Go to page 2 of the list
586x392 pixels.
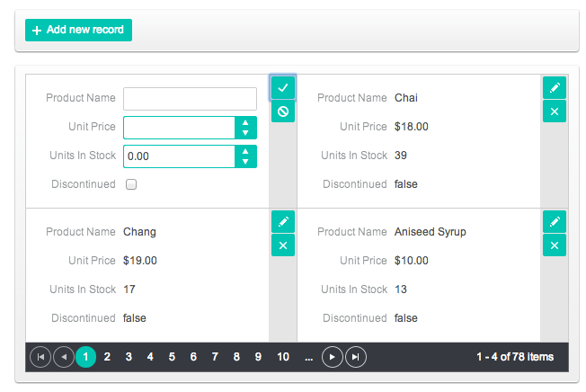point(107,357)
